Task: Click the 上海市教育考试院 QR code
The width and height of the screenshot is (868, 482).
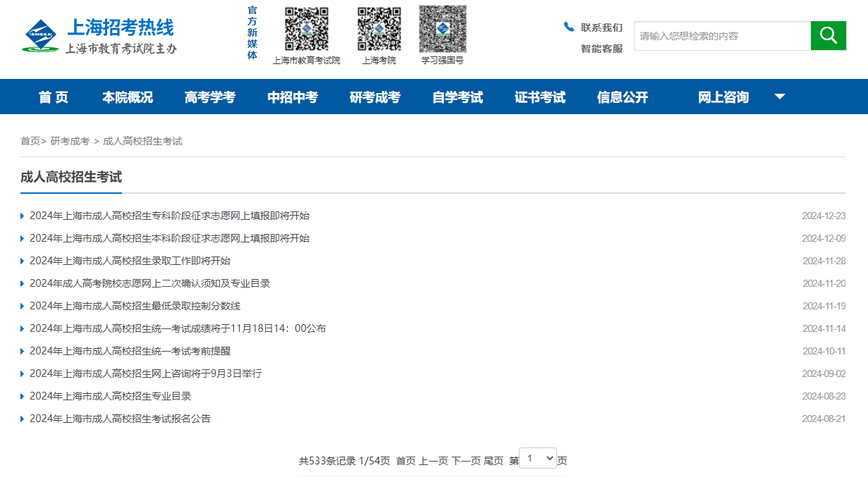Action: click(306, 29)
